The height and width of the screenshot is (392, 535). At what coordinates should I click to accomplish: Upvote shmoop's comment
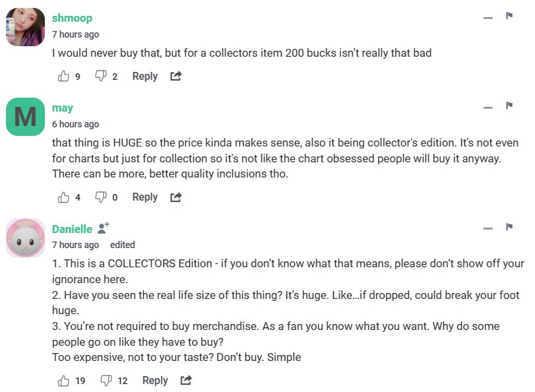pos(64,77)
